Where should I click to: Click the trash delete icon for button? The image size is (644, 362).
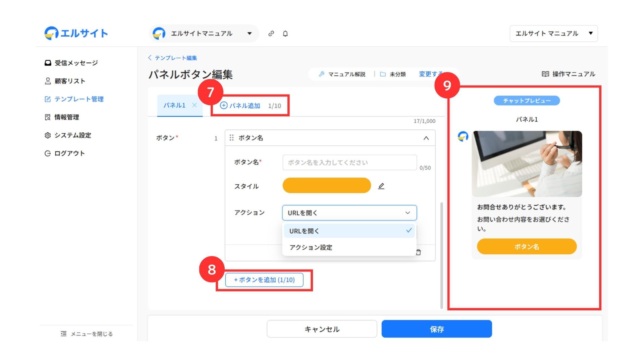pos(418,252)
